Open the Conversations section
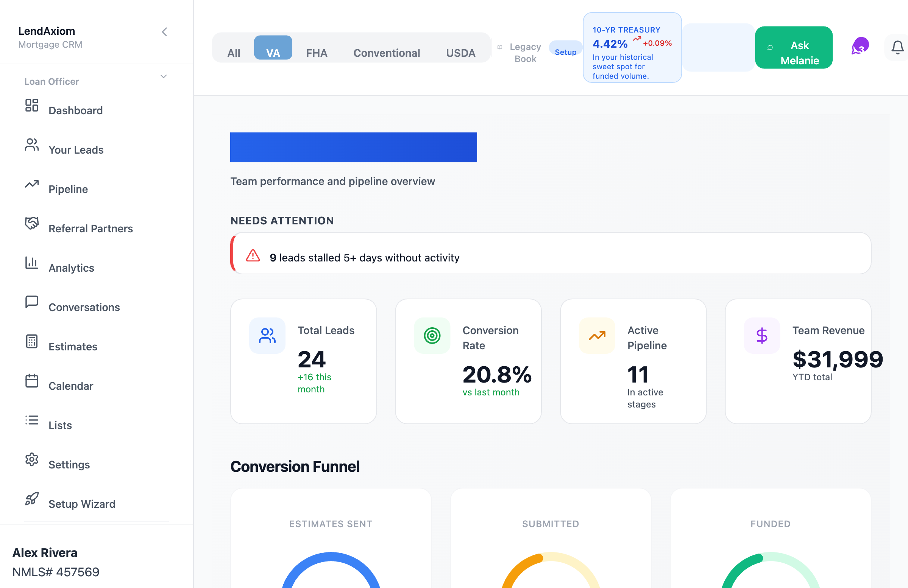This screenshot has width=908, height=588. [84, 307]
